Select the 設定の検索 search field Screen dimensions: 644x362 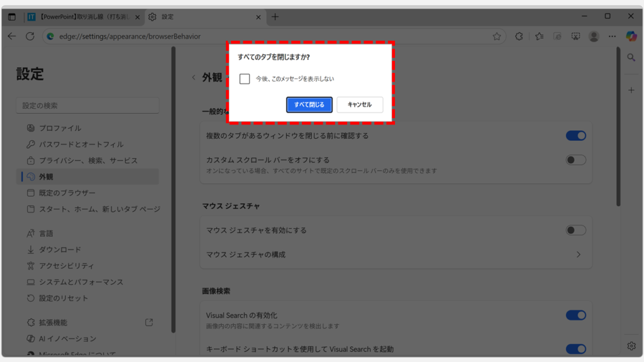click(x=87, y=105)
